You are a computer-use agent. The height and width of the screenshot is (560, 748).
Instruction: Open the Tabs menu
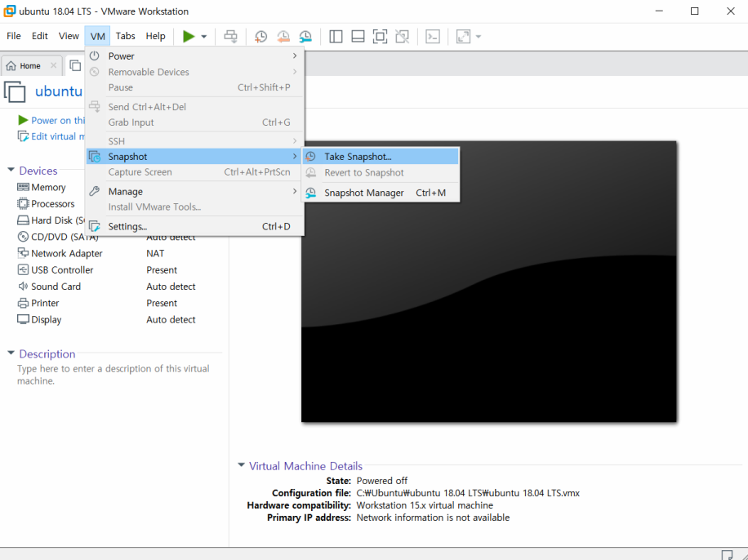126,36
